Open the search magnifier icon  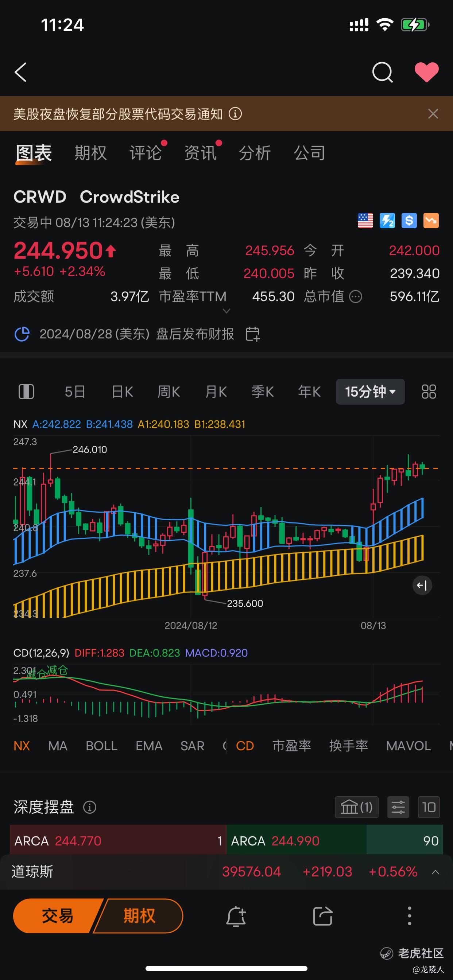point(382,72)
